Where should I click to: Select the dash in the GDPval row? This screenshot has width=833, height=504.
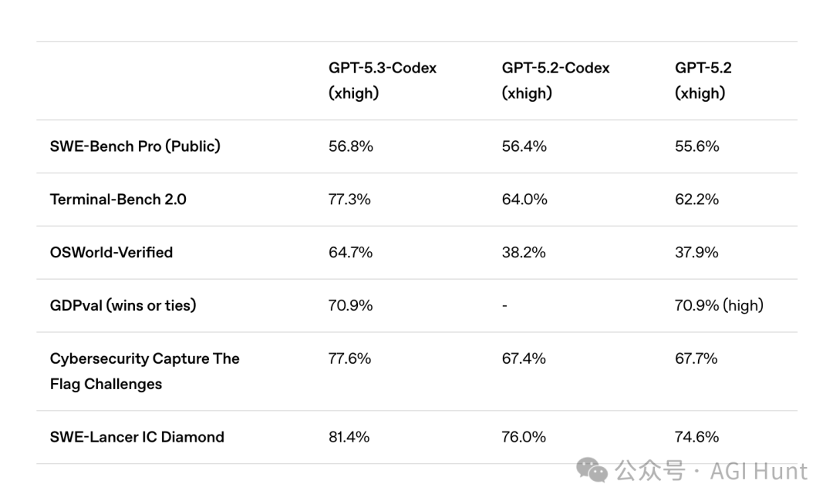point(504,306)
